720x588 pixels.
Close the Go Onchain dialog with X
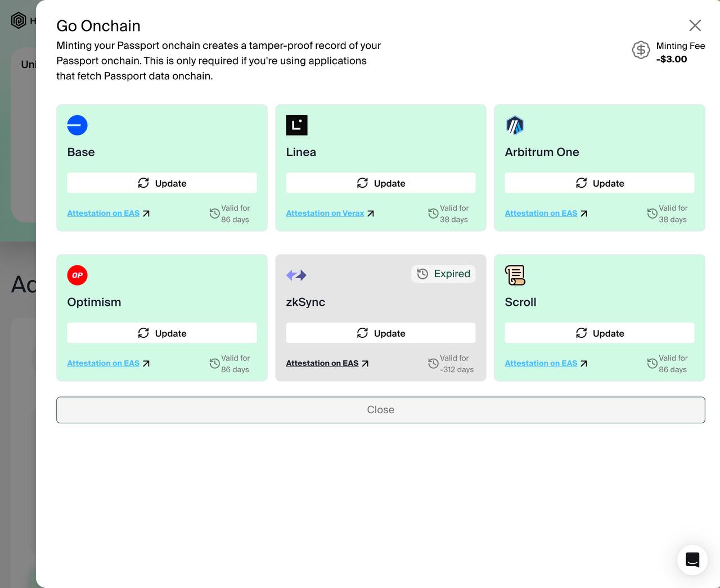pyautogui.click(x=695, y=25)
